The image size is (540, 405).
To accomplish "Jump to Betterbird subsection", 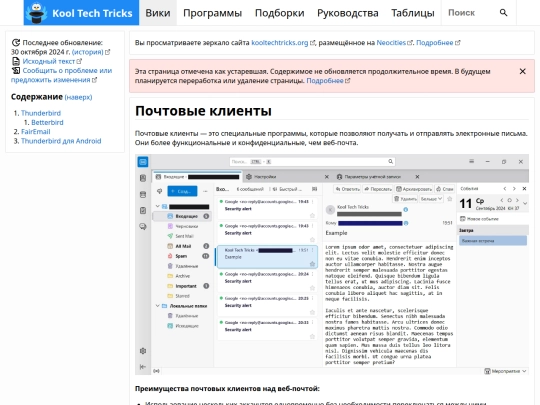I will 47,122.
